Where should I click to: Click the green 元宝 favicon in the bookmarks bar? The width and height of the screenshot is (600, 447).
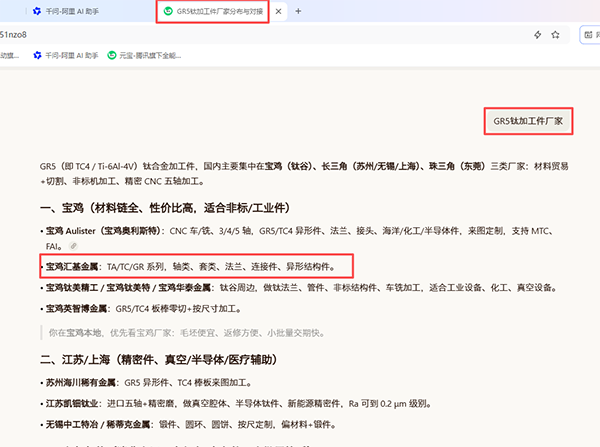pos(112,55)
